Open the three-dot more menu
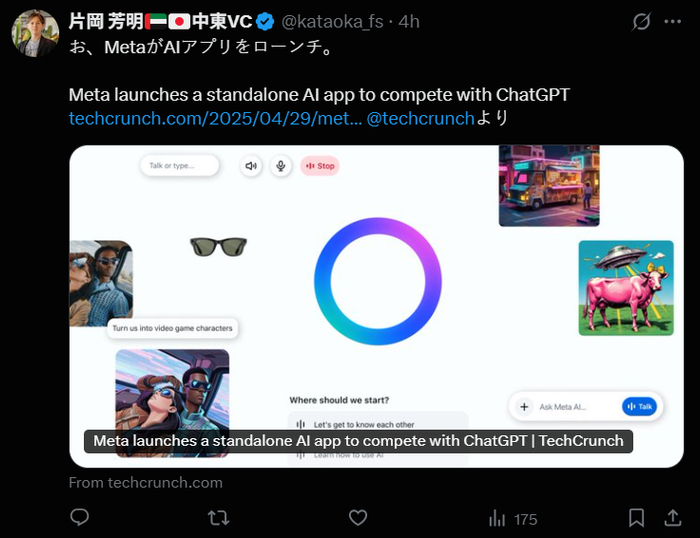The width and height of the screenshot is (700, 538). click(x=673, y=21)
